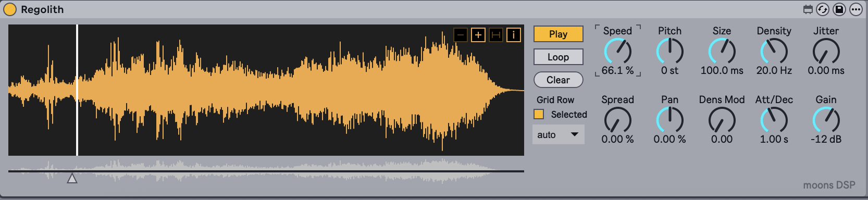Click the gray waveform overview strip
This screenshot has width=868, height=200.
(x=266, y=171)
